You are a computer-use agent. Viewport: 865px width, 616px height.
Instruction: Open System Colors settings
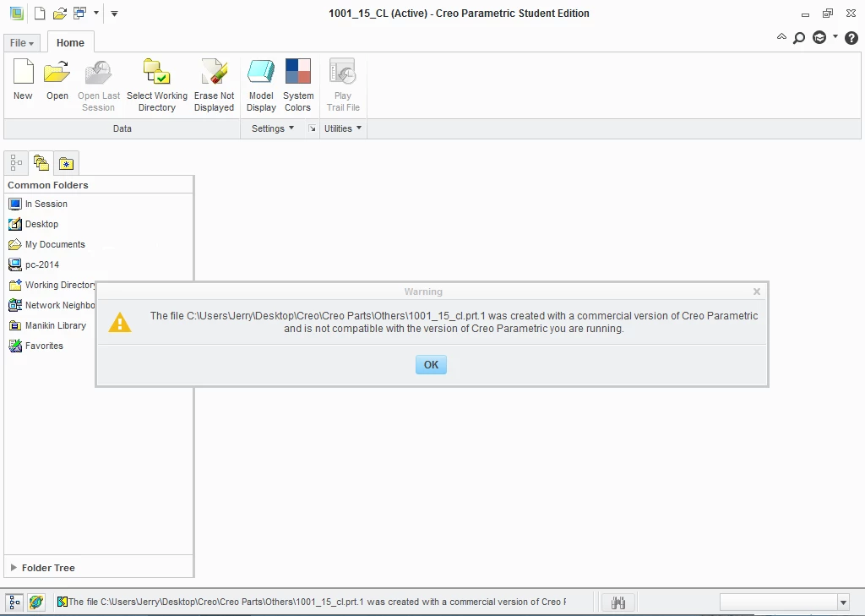pos(298,72)
